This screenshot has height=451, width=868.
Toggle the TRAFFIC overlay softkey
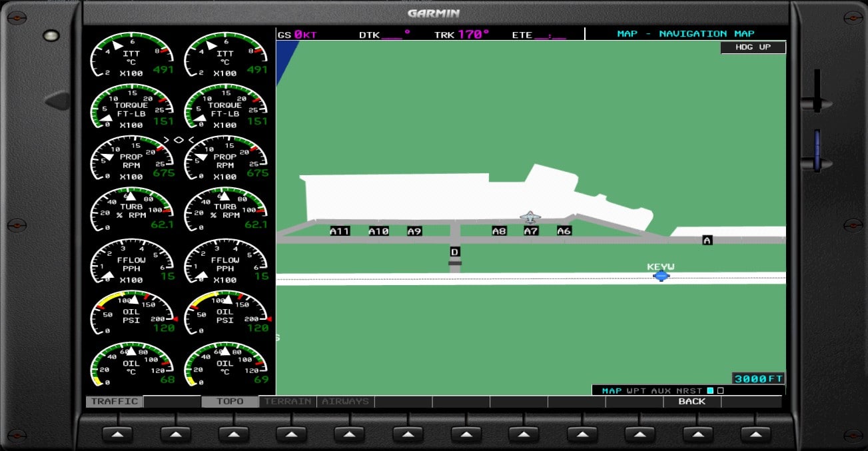pyautogui.click(x=114, y=402)
